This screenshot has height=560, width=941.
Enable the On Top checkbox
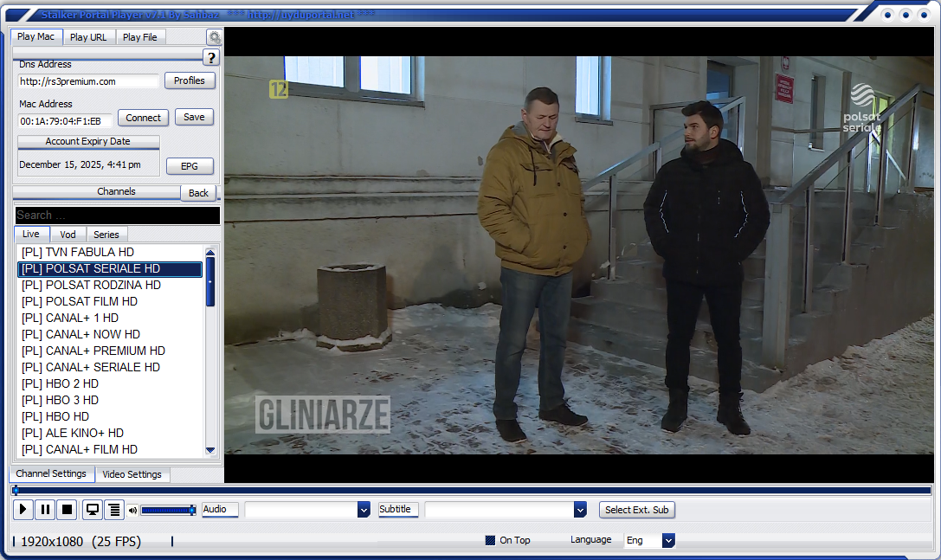point(490,540)
